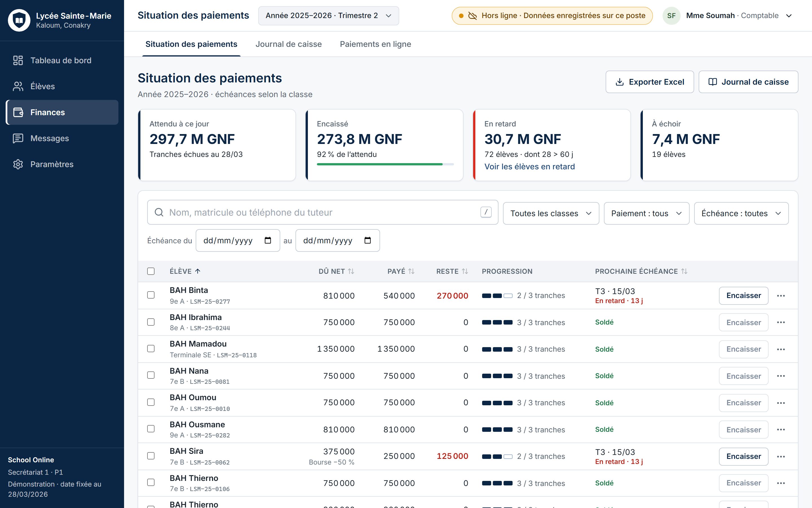The height and width of the screenshot is (508, 812).
Task: Select BAH Ousmane's row checkbox
Action: (x=151, y=429)
